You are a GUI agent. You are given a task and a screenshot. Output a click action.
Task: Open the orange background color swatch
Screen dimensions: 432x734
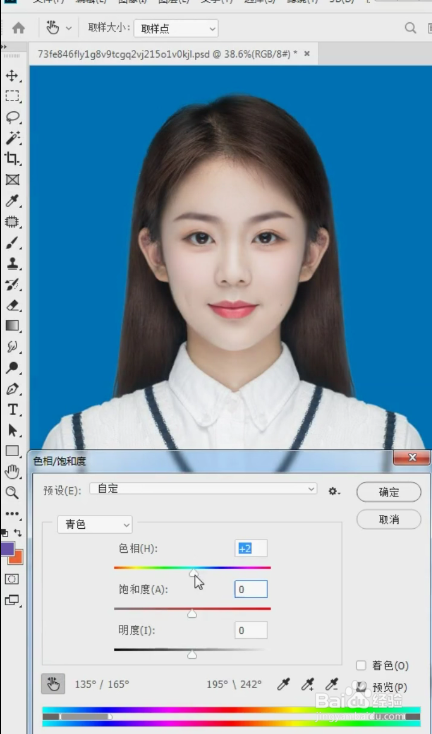(17, 558)
